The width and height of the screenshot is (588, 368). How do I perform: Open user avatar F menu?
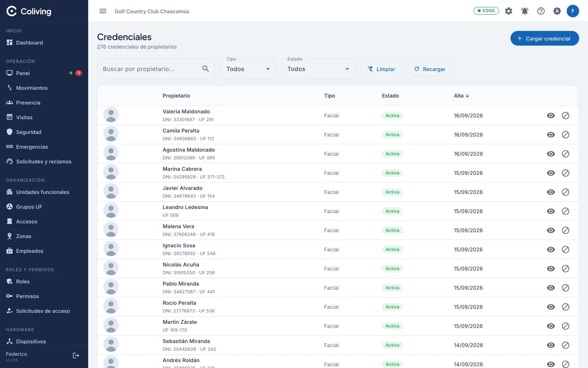[x=573, y=11]
